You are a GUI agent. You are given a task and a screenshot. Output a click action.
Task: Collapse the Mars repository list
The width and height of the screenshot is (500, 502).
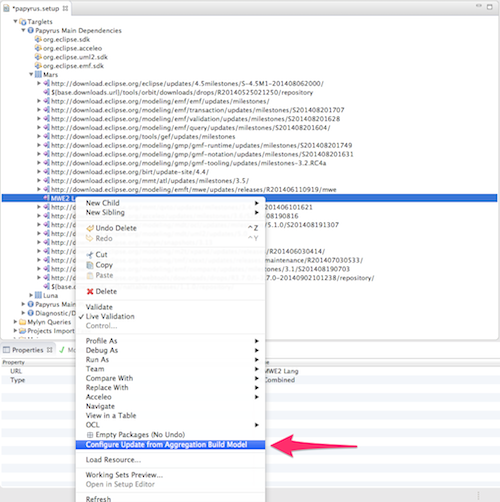point(31,74)
